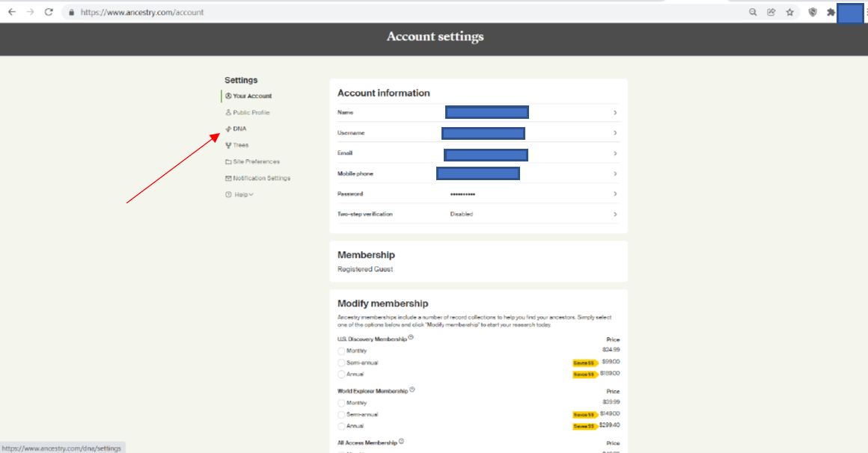The height and width of the screenshot is (453, 868).
Task: Click the $189.00 annual price
Action: tap(610, 373)
